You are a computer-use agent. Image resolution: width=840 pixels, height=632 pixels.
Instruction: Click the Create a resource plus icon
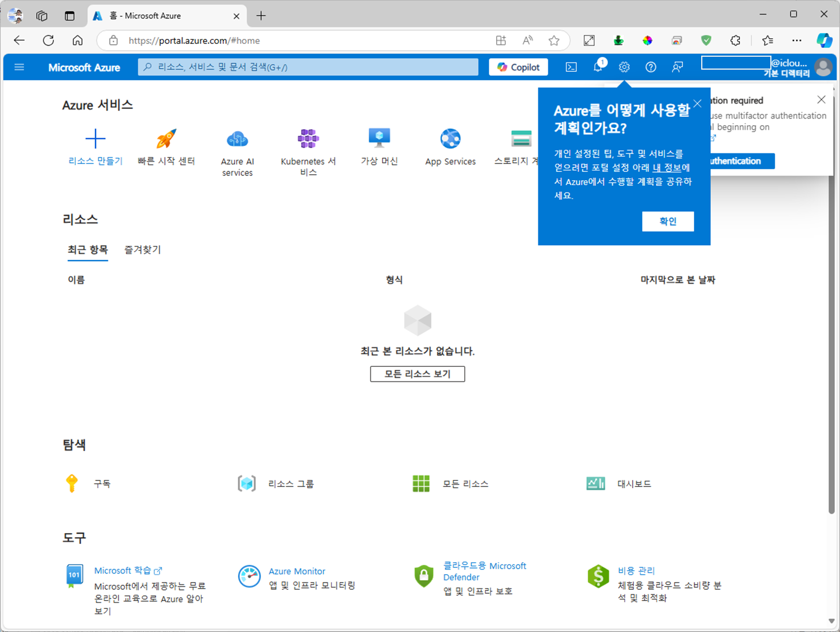click(95, 138)
